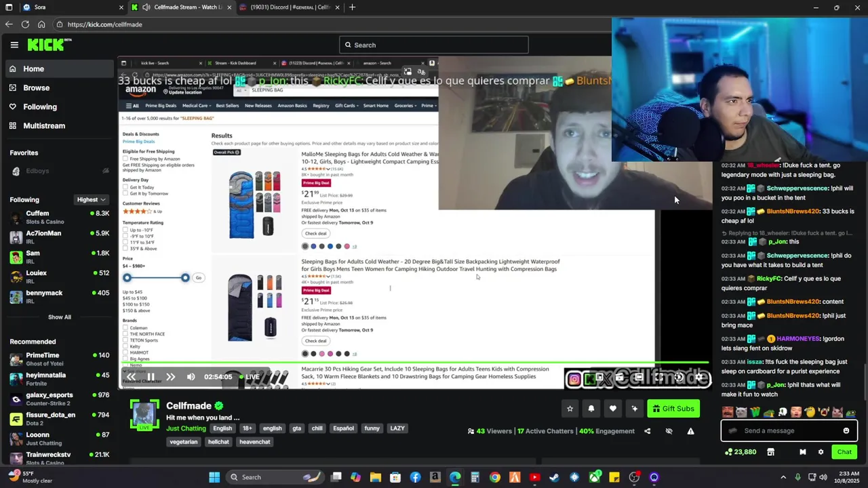Open File Explorer from taskbar
868x488 pixels.
tap(376, 477)
